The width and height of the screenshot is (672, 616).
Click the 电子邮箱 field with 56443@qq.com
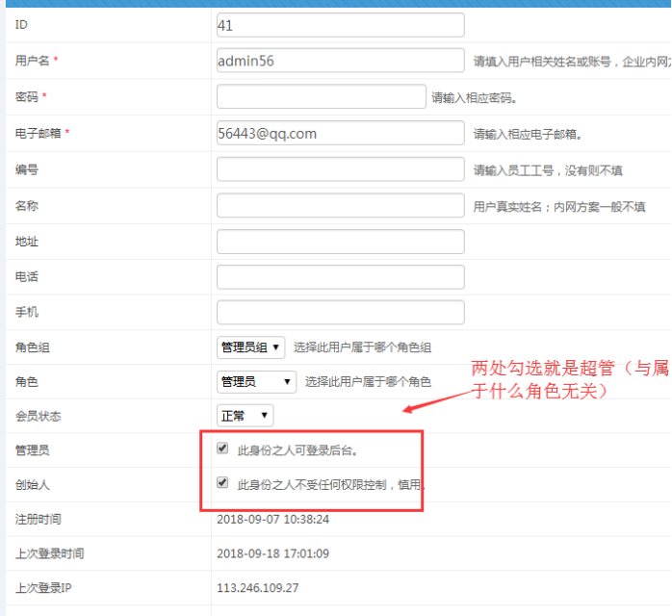point(340,134)
